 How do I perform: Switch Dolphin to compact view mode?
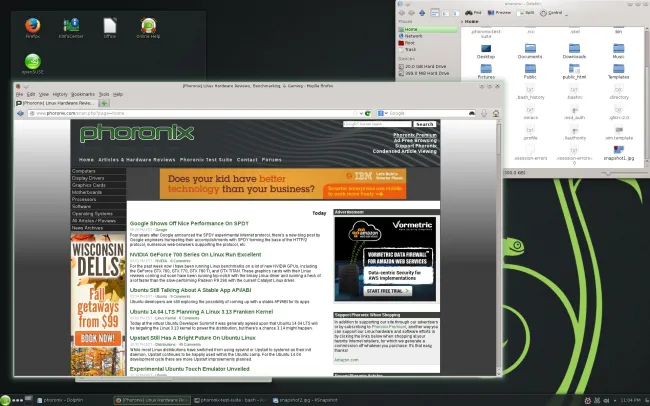(x=446, y=13)
